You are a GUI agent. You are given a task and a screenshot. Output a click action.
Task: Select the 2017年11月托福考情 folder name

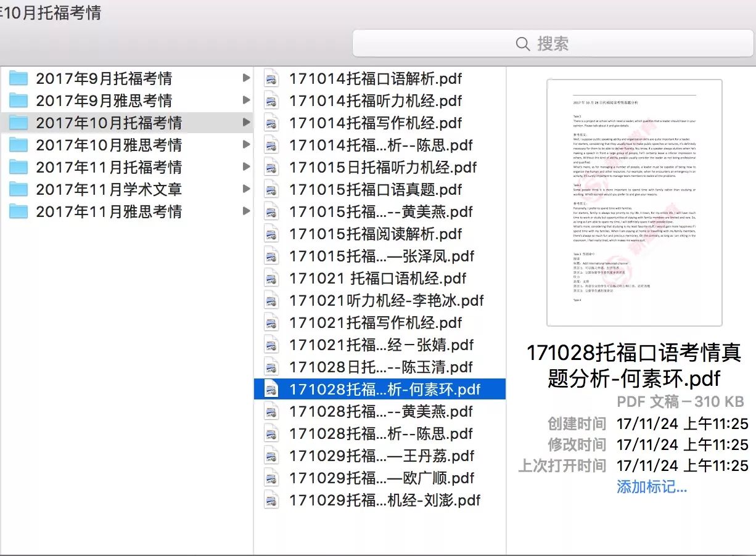109,167
